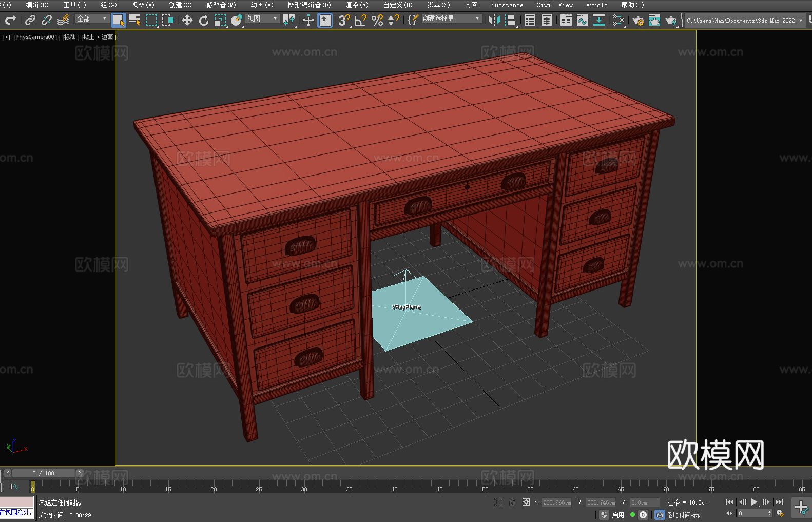Screen dimensions: 812x522
Task: Toggle the Scene Explorer
Action: [x=530, y=20]
